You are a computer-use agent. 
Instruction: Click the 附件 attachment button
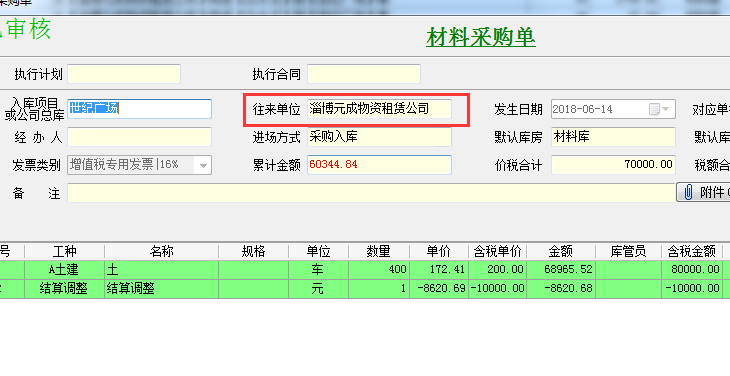point(703,192)
